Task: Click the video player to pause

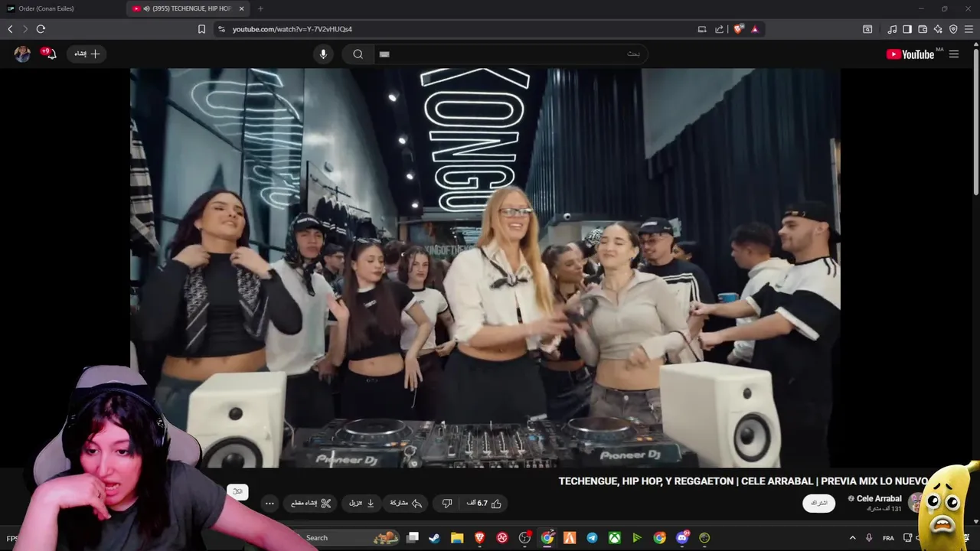Action: [485, 268]
